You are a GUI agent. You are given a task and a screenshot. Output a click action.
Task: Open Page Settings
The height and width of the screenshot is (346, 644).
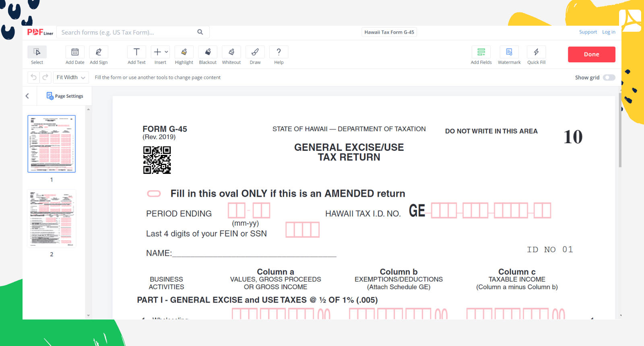click(65, 96)
